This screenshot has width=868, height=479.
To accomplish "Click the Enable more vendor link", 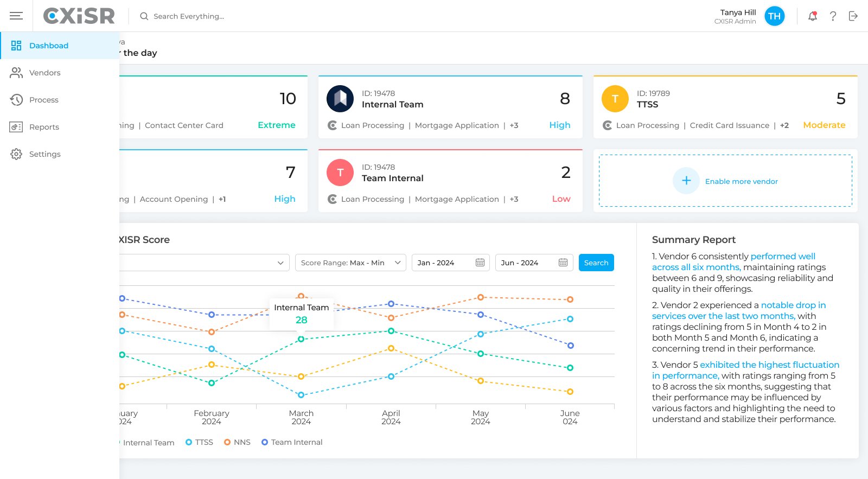I will point(741,181).
